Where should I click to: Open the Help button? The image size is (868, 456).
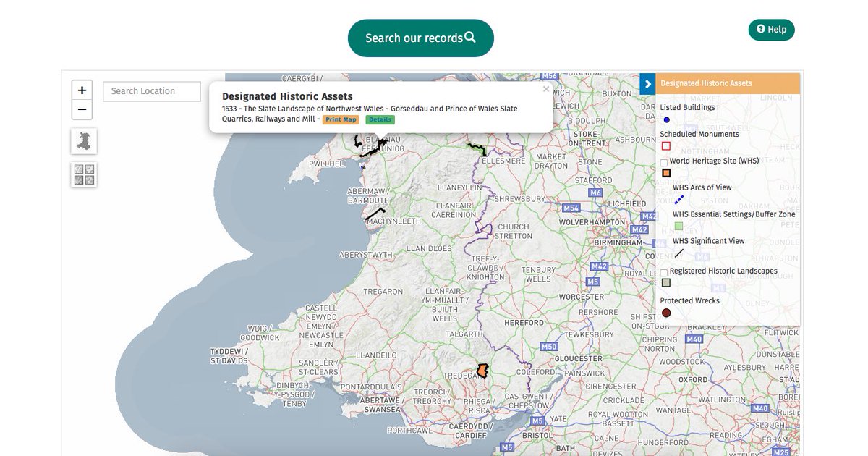[x=771, y=30]
